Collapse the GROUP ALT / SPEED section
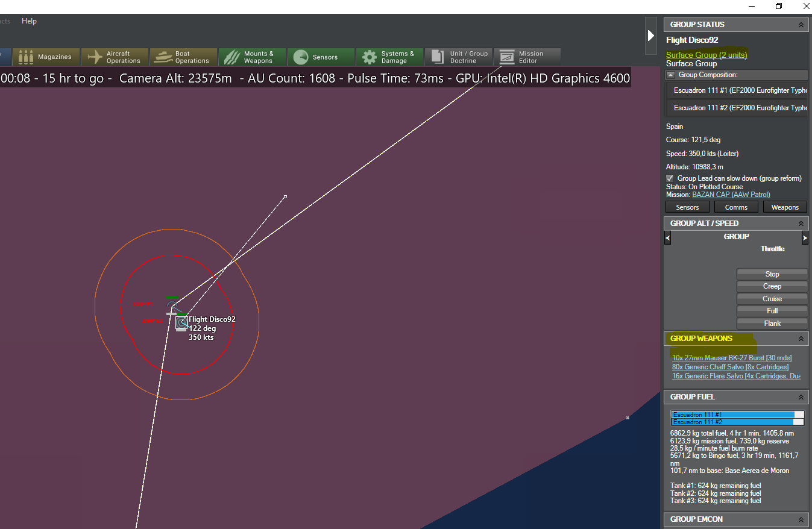The height and width of the screenshot is (529, 812). pyautogui.click(x=801, y=224)
